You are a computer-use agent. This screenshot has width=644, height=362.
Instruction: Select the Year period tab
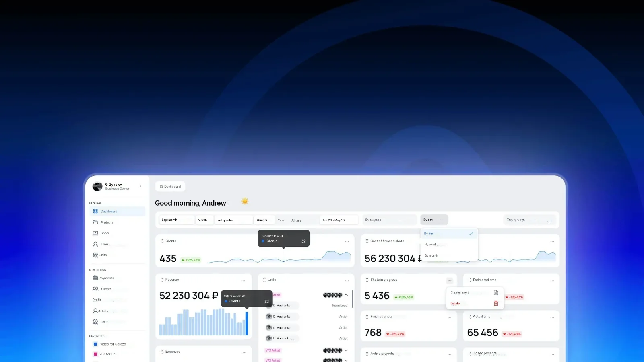coord(281,220)
